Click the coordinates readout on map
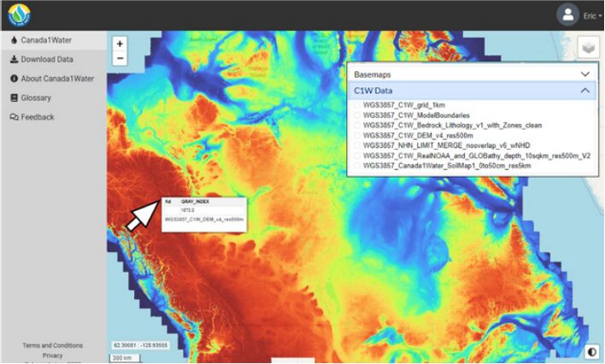This screenshot has width=605, height=364. (x=140, y=345)
